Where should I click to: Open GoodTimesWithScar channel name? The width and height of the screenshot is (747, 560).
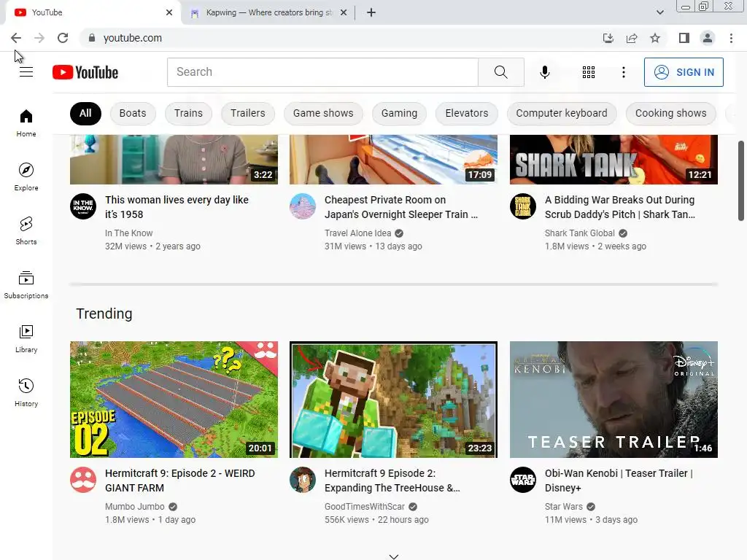pyautogui.click(x=365, y=507)
